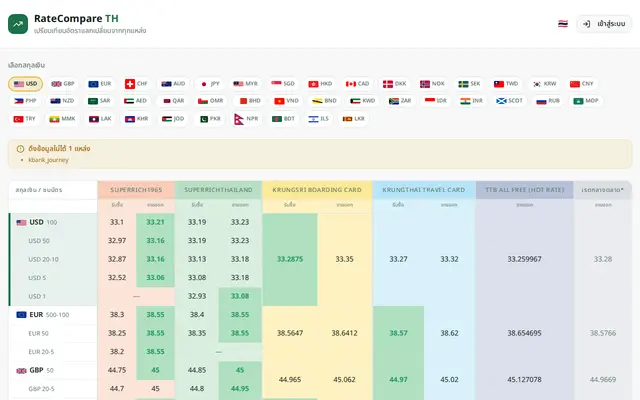
Task: Tap the NPR flag chip
Action: (246, 119)
